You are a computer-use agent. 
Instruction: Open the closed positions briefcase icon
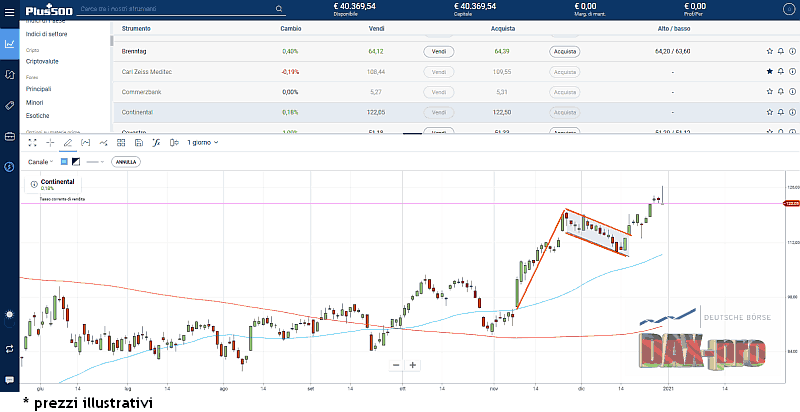[x=9, y=137]
